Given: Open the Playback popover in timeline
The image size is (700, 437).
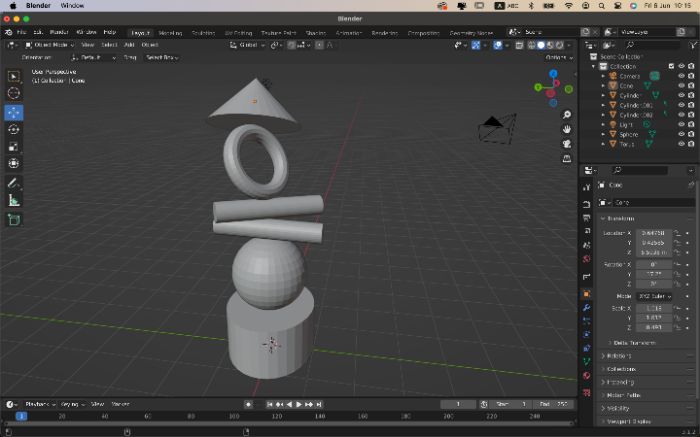Looking at the screenshot, I should coord(40,404).
